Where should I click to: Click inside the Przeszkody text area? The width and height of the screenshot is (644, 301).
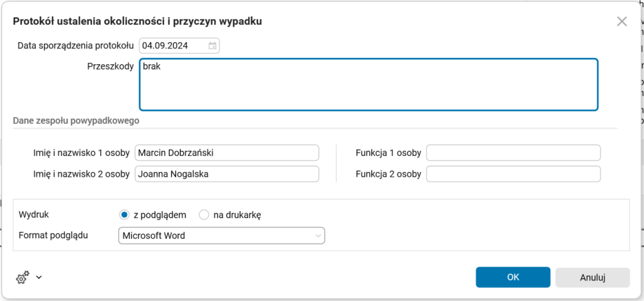click(369, 85)
